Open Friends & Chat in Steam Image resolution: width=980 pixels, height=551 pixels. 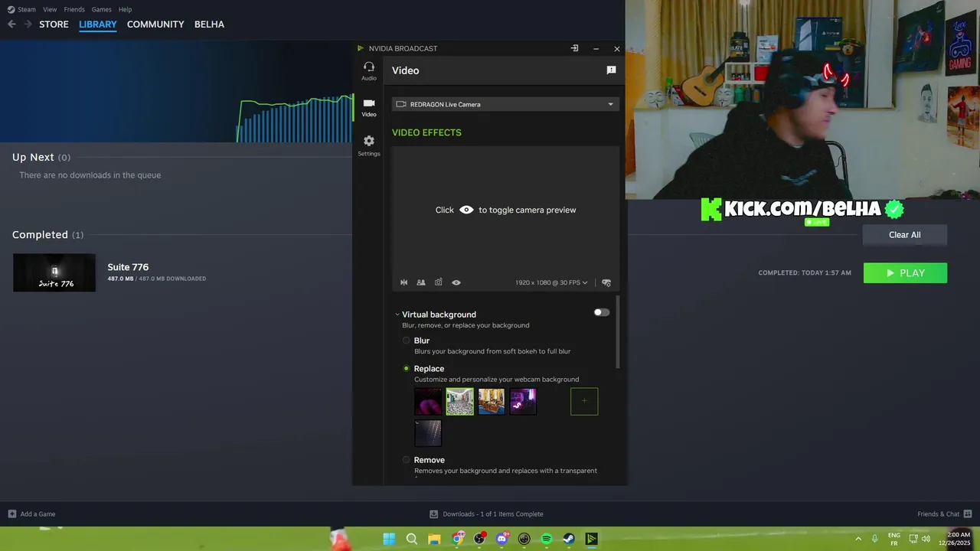click(945, 514)
